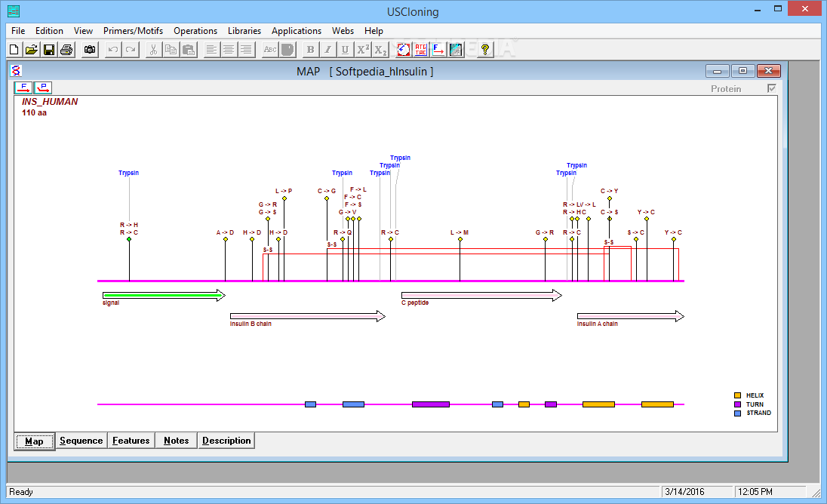Switch to the Map tab
Image resolution: width=827 pixels, height=504 pixels.
pyautogui.click(x=34, y=441)
